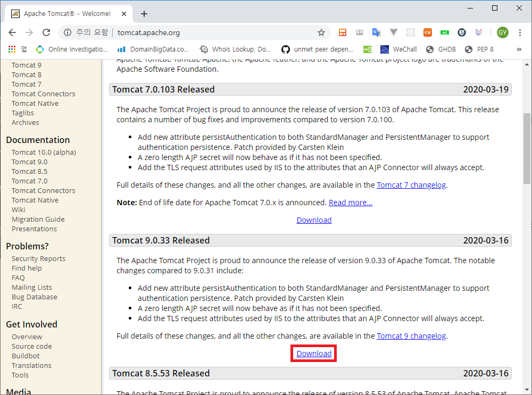Viewport: 532px width, 395px height.
Task: Open the Translations link
Action: coord(31,366)
